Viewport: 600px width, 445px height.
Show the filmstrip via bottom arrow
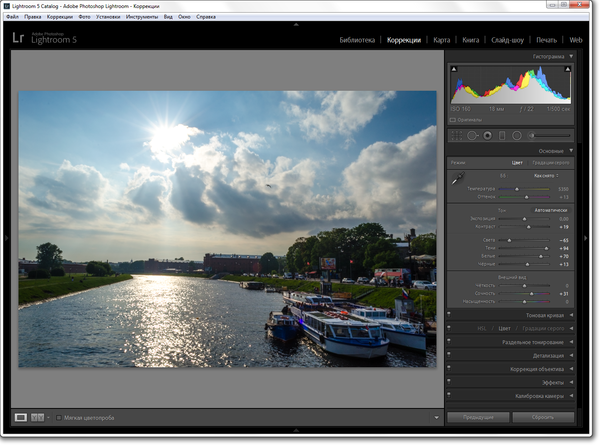tap(296, 431)
